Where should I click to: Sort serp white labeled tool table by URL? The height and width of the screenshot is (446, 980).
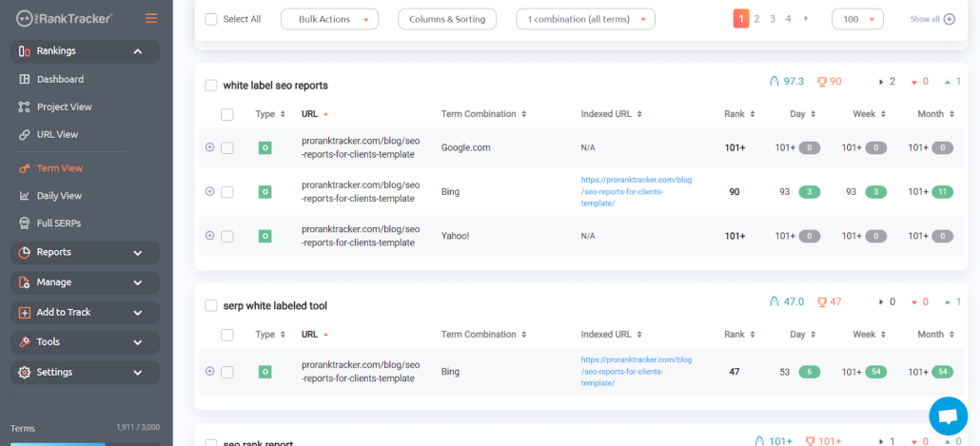click(314, 335)
